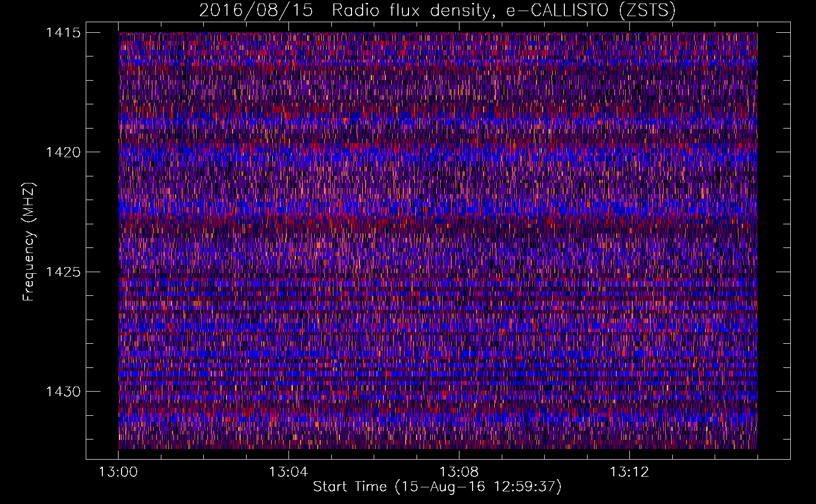Click the '13:00' time axis label

click(118, 472)
